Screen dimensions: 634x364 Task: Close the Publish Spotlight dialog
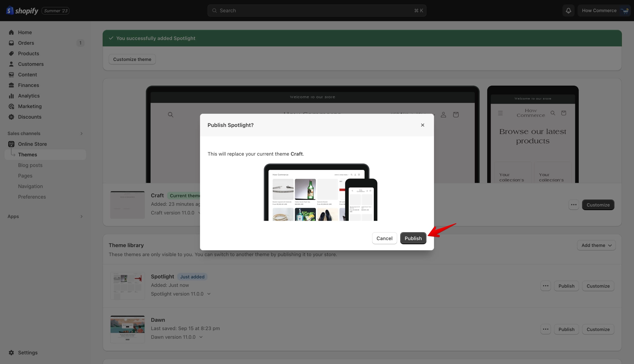(422, 125)
